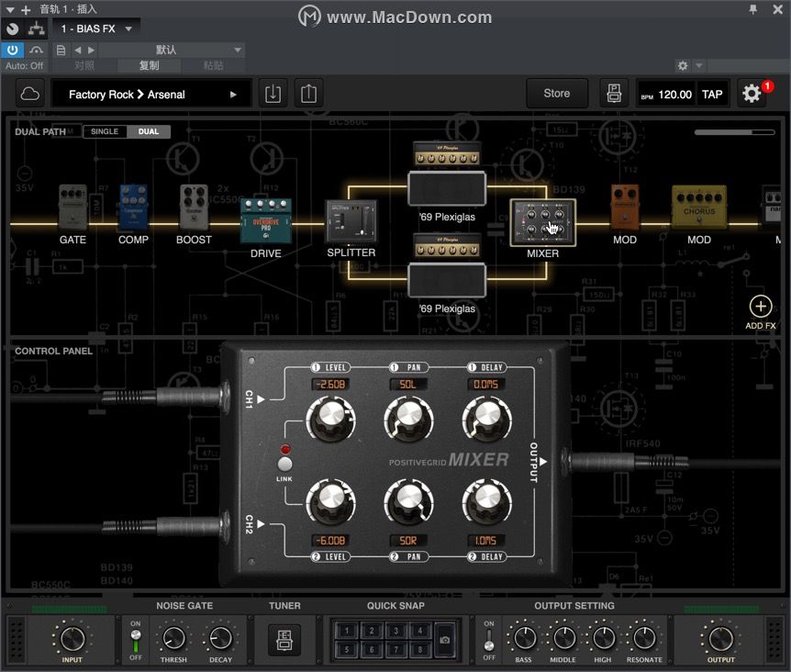Click the INPUT level knob
Viewport: 791px width, 672px height.
click(x=72, y=639)
